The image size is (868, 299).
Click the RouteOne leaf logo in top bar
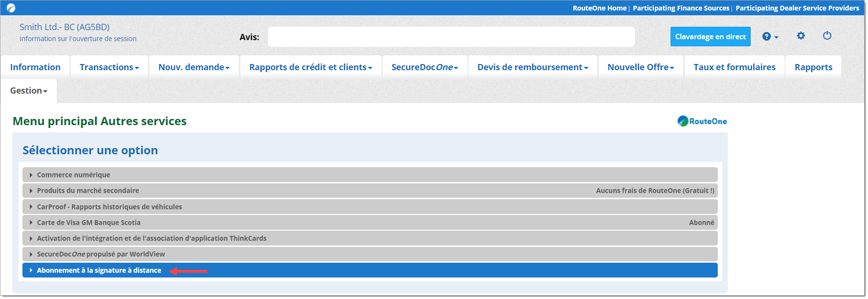tap(11, 8)
